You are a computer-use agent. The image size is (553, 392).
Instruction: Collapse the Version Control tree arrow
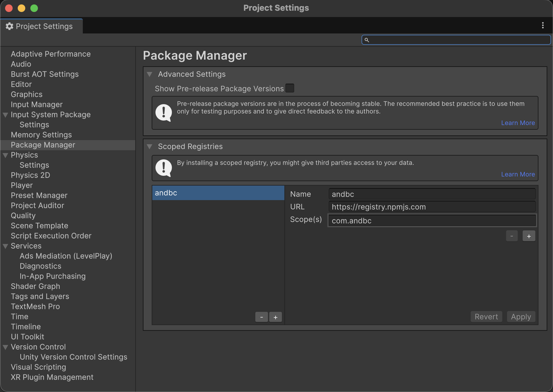5,347
